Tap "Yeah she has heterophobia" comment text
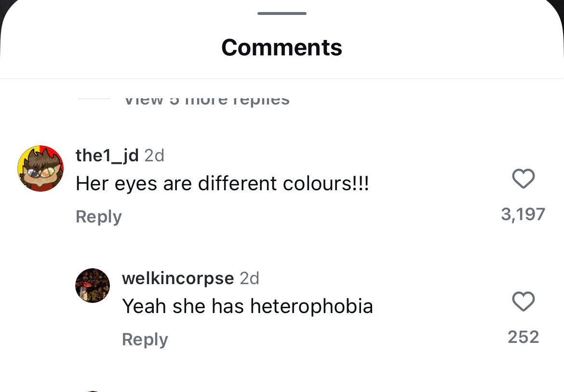Screen dimensions: 564x392 [247, 307]
